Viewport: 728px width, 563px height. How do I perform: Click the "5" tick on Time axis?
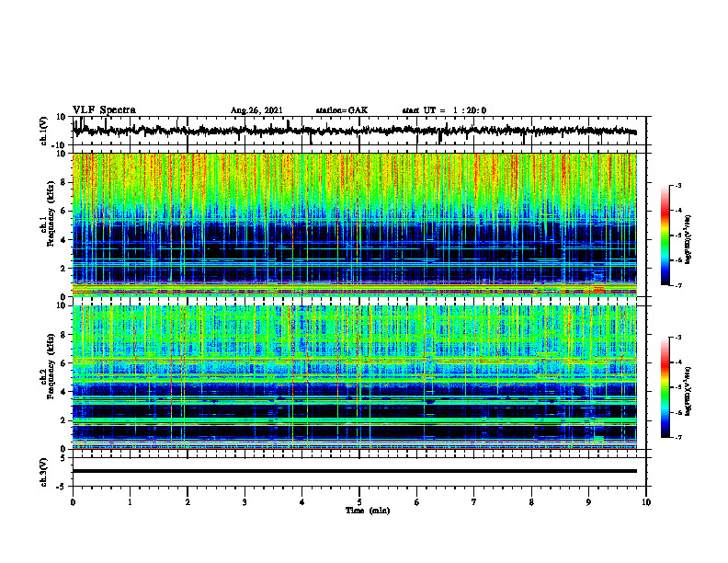point(359,502)
